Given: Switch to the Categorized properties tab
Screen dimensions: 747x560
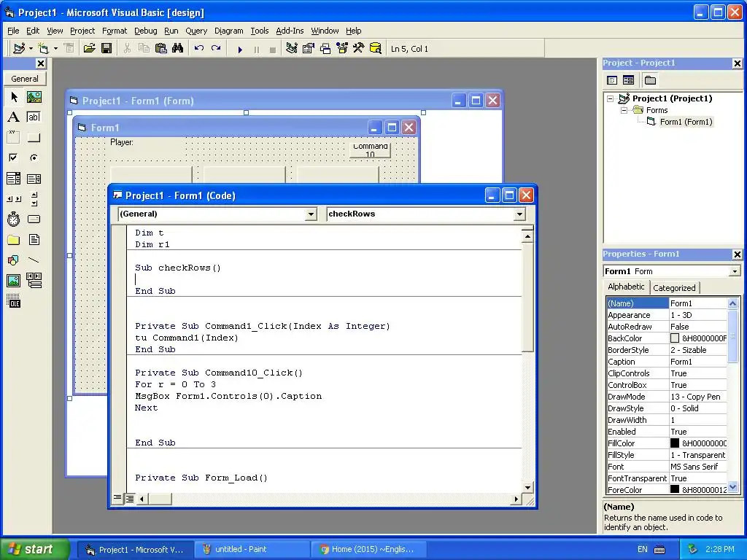Looking at the screenshot, I should (x=674, y=287).
